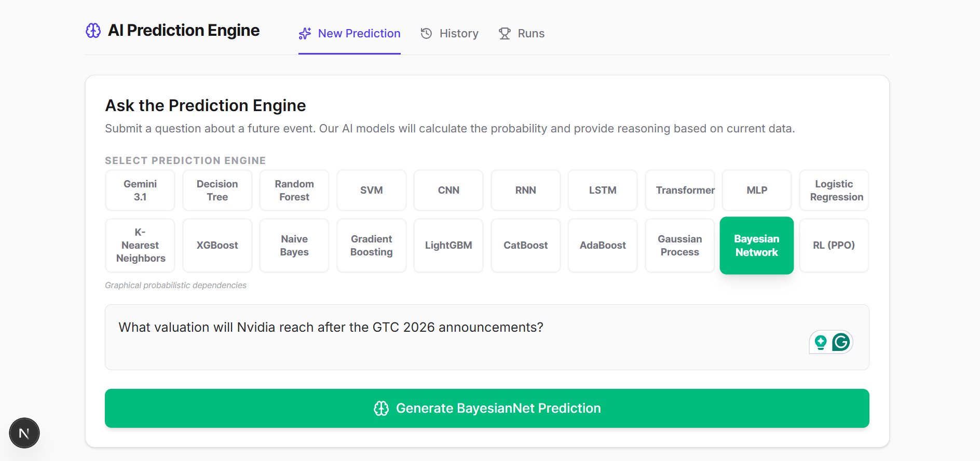Switch engine to Gaussian Process
980x461 pixels.
tap(680, 246)
